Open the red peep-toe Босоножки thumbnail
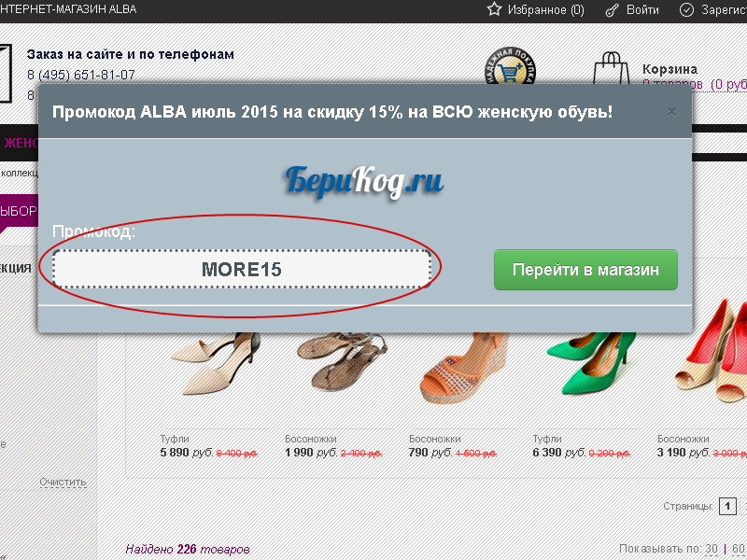 711,355
